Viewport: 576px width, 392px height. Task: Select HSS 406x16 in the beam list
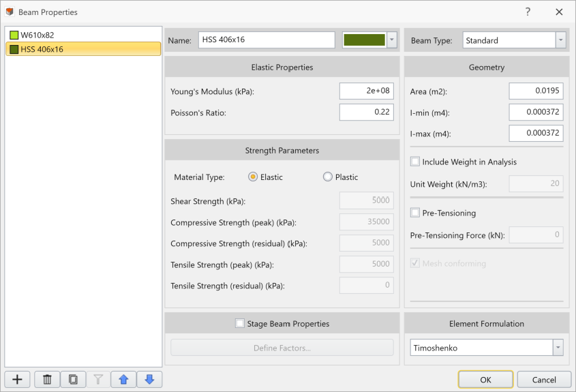click(83, 49)
